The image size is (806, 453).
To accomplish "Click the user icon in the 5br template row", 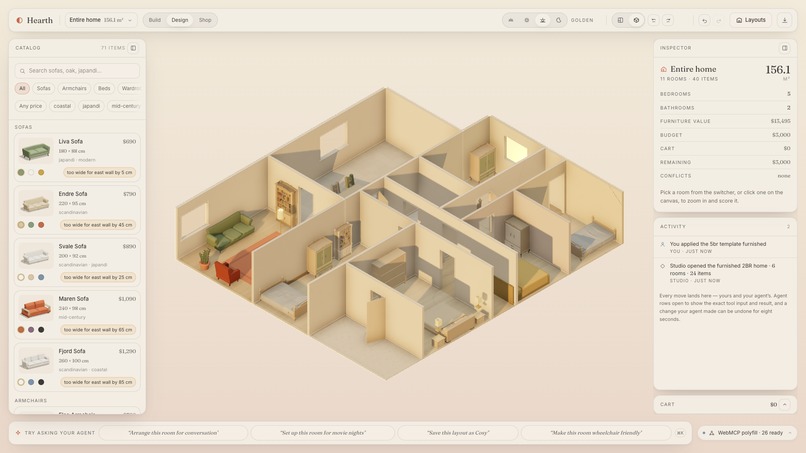I will (663, 244).
